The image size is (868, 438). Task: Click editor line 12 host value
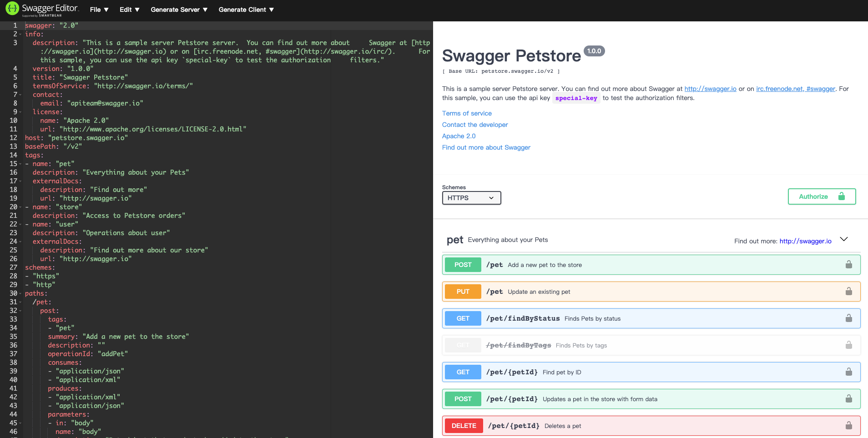[x=88, y=138]
